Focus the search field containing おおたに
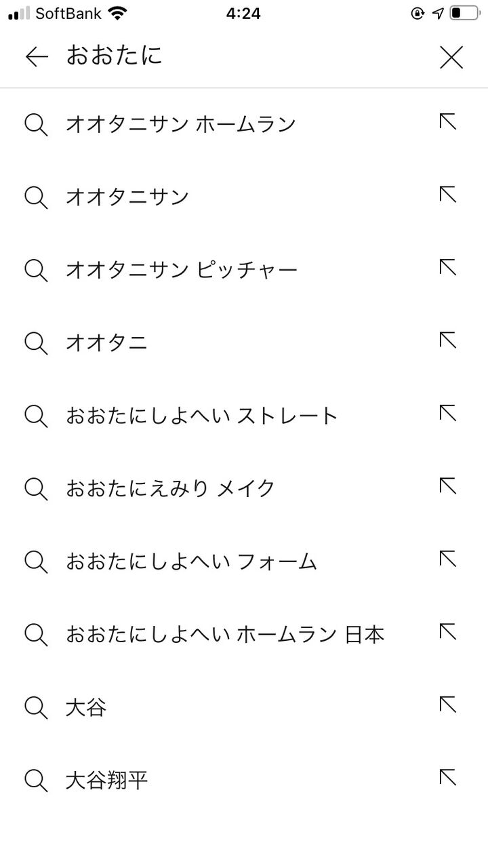 tap(244, 57)
